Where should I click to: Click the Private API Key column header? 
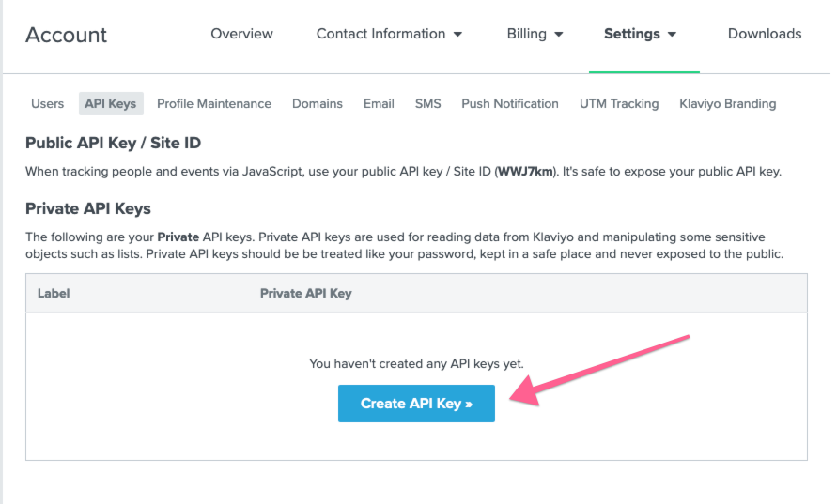[x=306, y=294]
